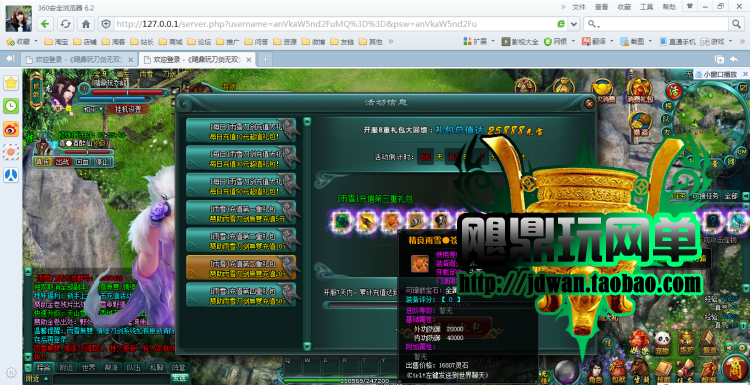750x385 pixels.
Task: Select the 每日充值10元超值礼包 entry
Action: 240,131
